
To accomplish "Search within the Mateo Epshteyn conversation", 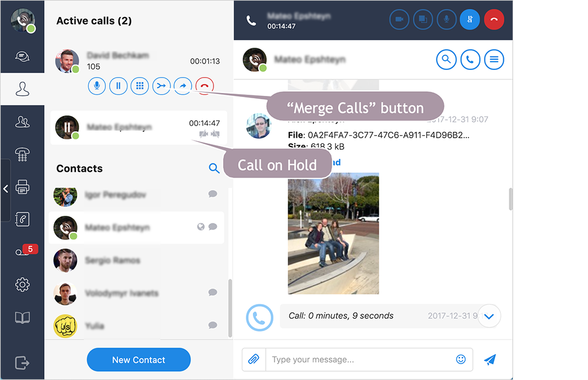I will pyautogui.click(x=446, y=59).
